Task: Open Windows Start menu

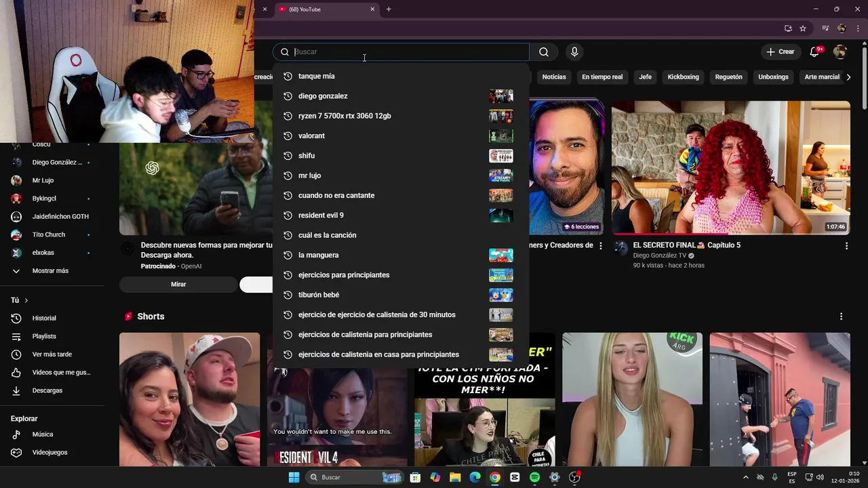Action: (x=294, y=477)
